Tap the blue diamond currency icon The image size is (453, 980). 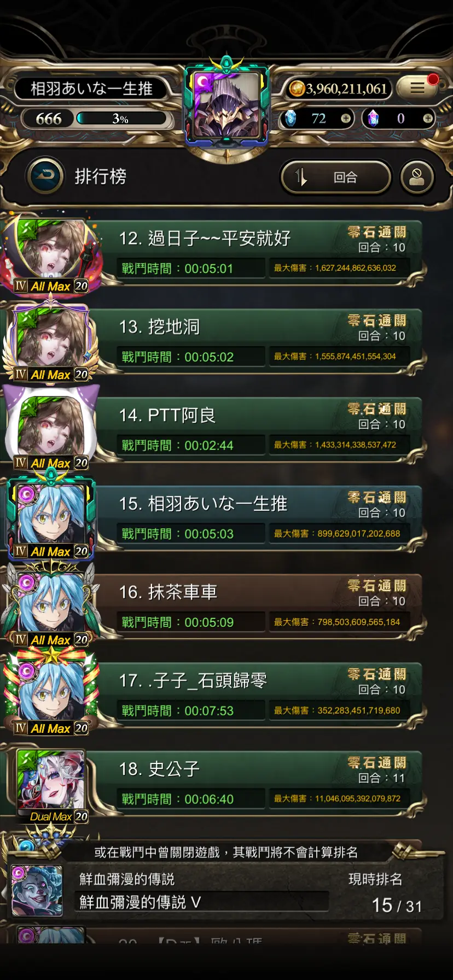click(x=291, y=118)
